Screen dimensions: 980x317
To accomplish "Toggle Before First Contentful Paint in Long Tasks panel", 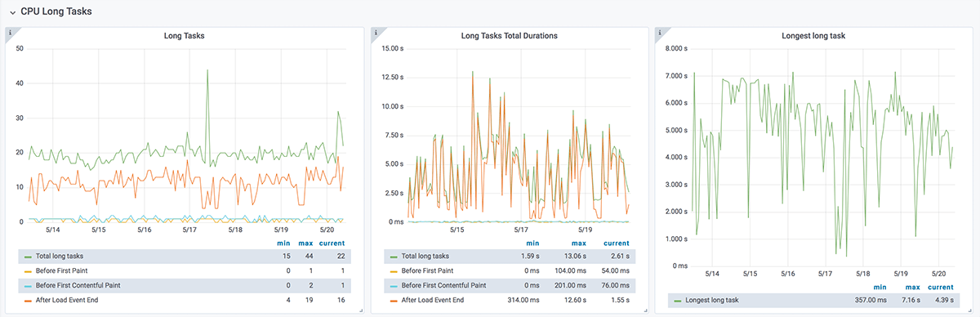I will 79,285.
